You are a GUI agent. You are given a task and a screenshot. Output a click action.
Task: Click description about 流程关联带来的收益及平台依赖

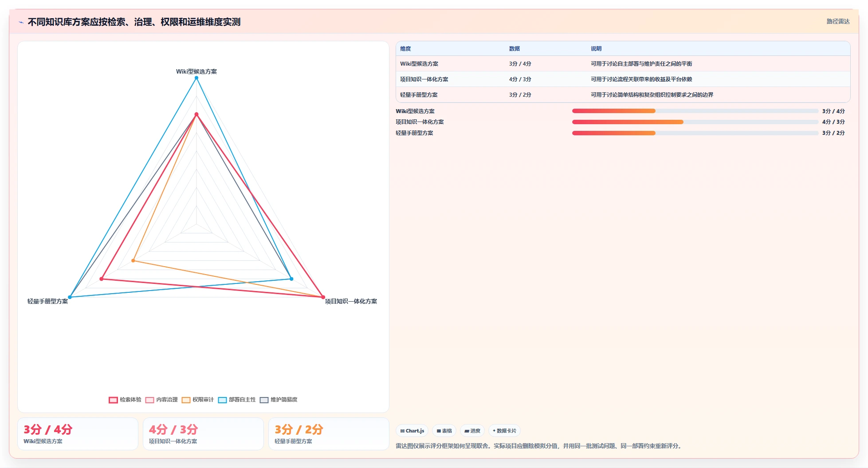click(641, 79)
